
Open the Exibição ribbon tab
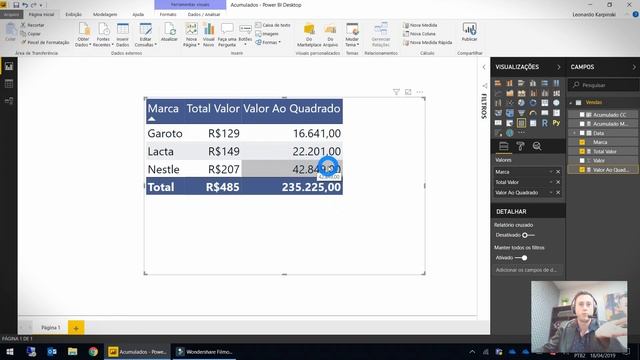point(73,14)
